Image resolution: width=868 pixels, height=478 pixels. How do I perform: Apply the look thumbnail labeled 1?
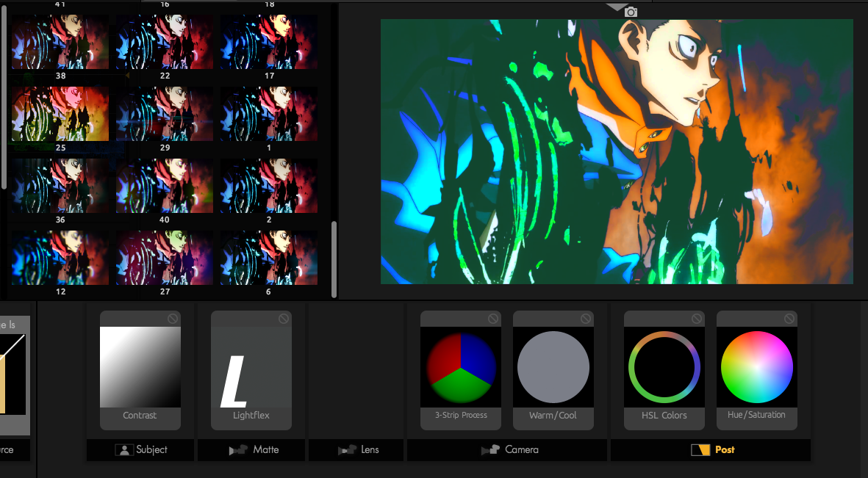point(269,114)
